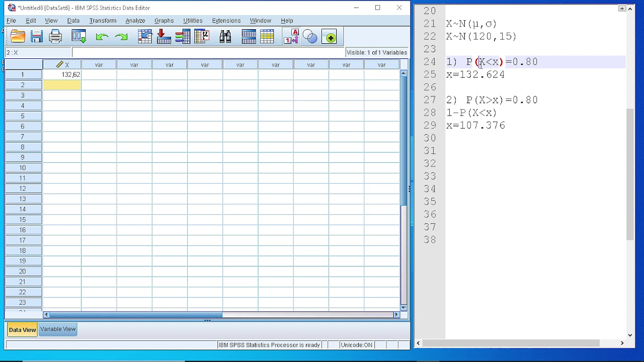Redo with the right green arrow
This screenshot has width=644, height=362.
tap(121, 37)
